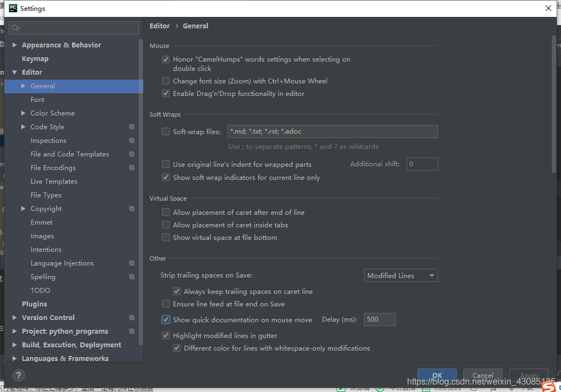Expand Languages & Frameworks node arrow
Screen dimensions: 561x392
point(15,358)
